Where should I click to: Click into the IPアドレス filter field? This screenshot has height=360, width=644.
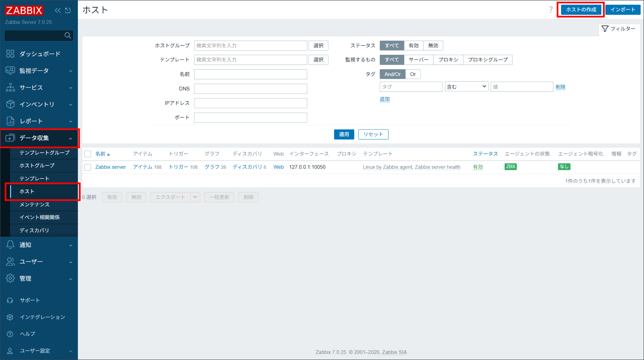[250, 103]
